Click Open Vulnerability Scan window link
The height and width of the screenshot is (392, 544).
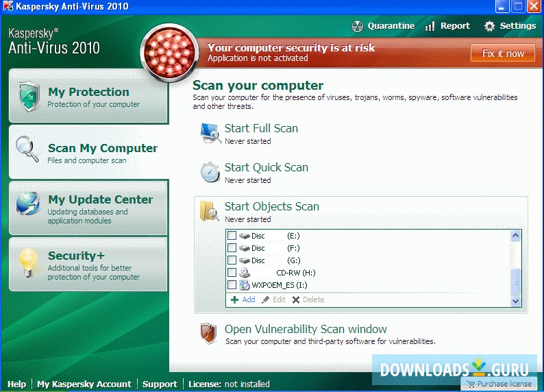point(306,329)
